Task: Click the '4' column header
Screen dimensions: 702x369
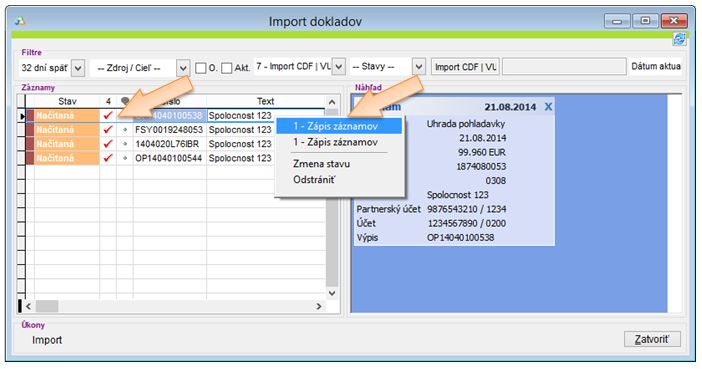Action: point(108,102)
